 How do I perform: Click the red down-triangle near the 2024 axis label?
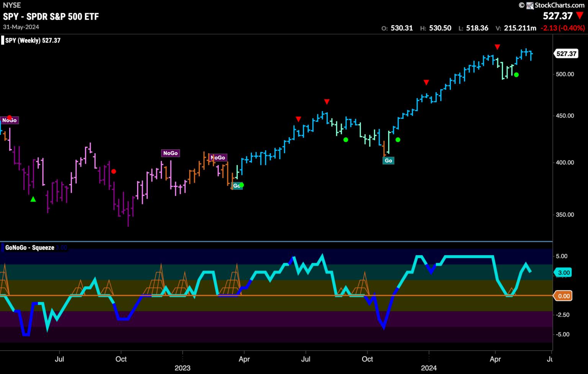pyautogui.click(x=426, y=82)
